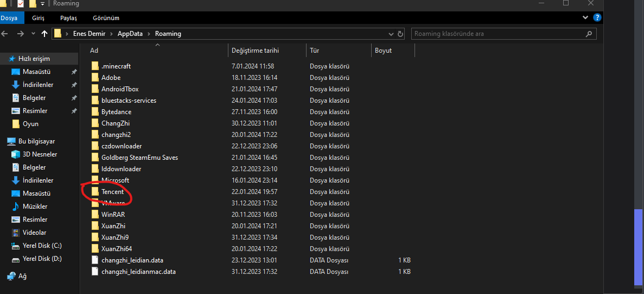Open İndirilenler in quick access
The image size is (644, 294).
coord(38,85)
